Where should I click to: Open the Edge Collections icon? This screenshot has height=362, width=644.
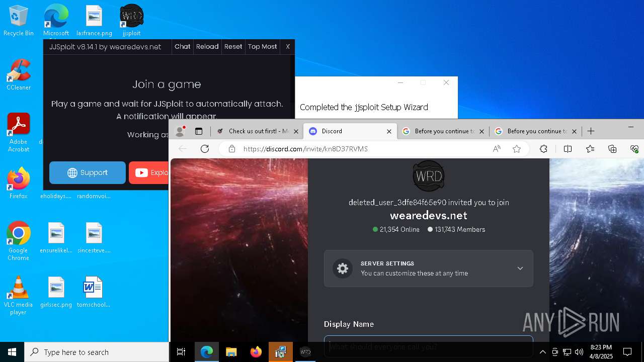click(x=612, y=149)
